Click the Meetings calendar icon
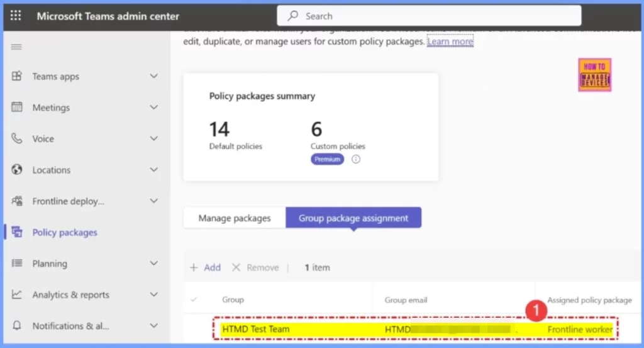This screenshot has height=348, width=644. coord(17,107)
